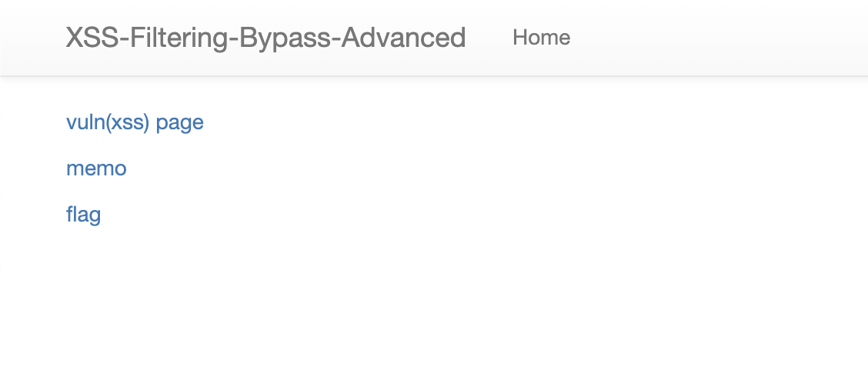Visit the flag submission page
868x380 pixels.
84,215
